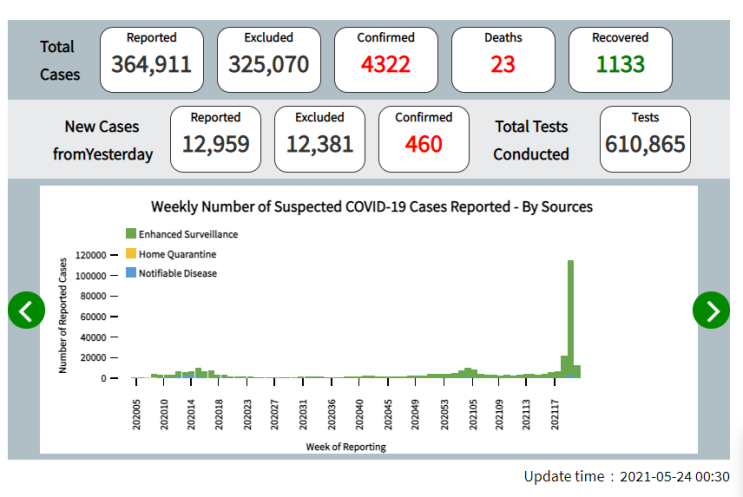
Task: Select the tallest green bar in chart
Action: coord(571,319)
